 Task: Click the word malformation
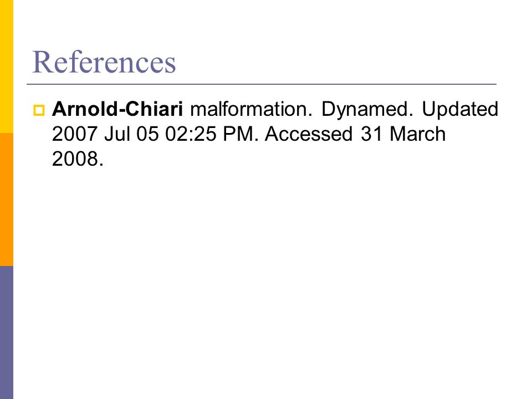click(x=251, y=109)
